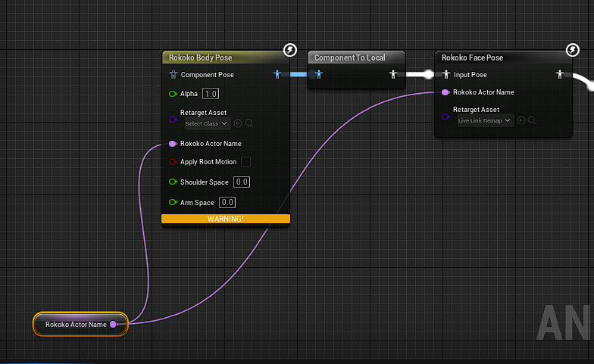Screen dimensions: 594x364
Task: Toggle the Apply Root Motion checkbox
Action: pyautogui.click(x=245, y=162)
